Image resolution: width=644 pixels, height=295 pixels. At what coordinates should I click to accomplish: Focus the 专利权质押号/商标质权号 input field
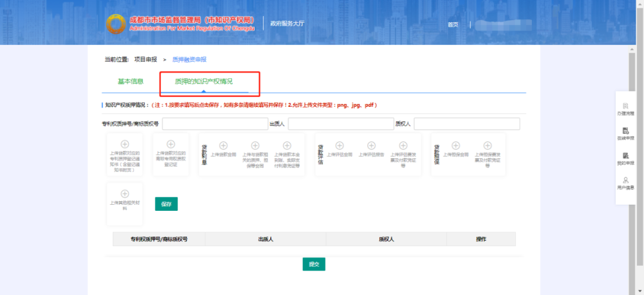215,124
